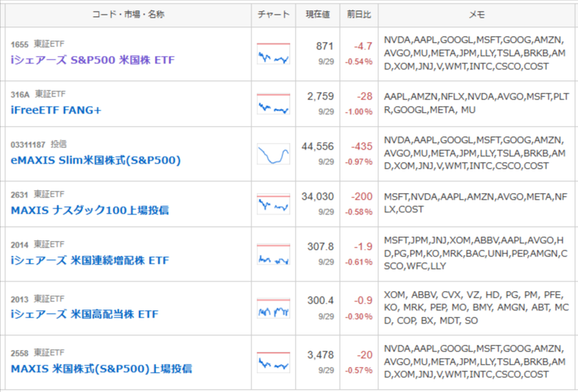Open eMAXIS Slim米国株式(S&P500) link
578x392 pixels.
[96, 161]
